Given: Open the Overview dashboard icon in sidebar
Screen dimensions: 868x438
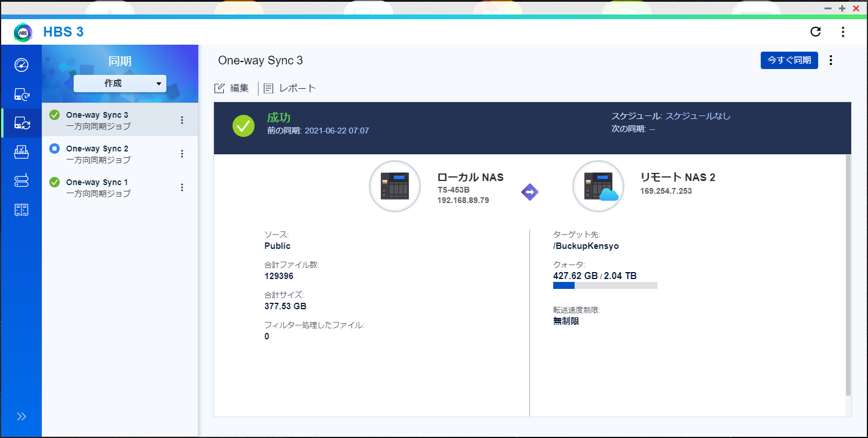Looking at the screenshot, I should pyautogui.click(x=21, y=64).
